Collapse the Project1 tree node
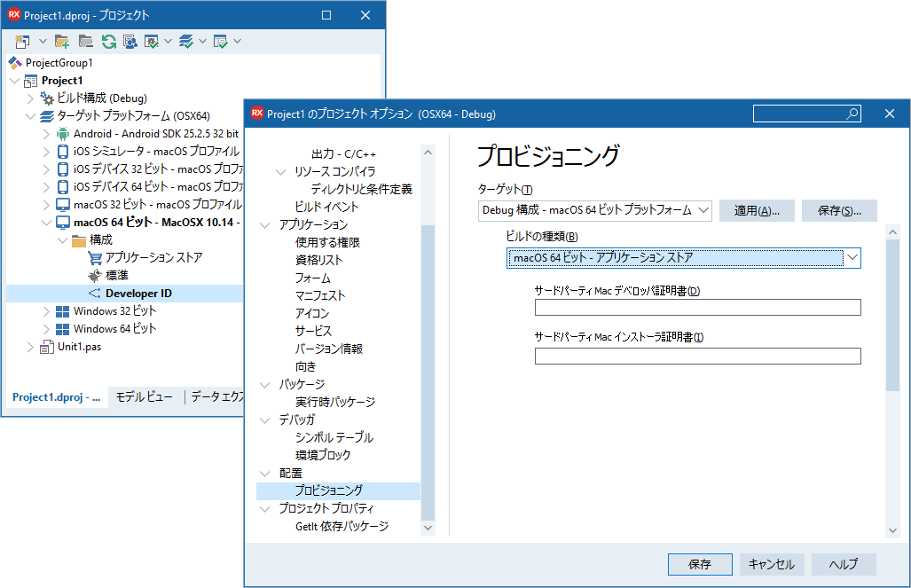911x588 pixels. coord(15,81)
